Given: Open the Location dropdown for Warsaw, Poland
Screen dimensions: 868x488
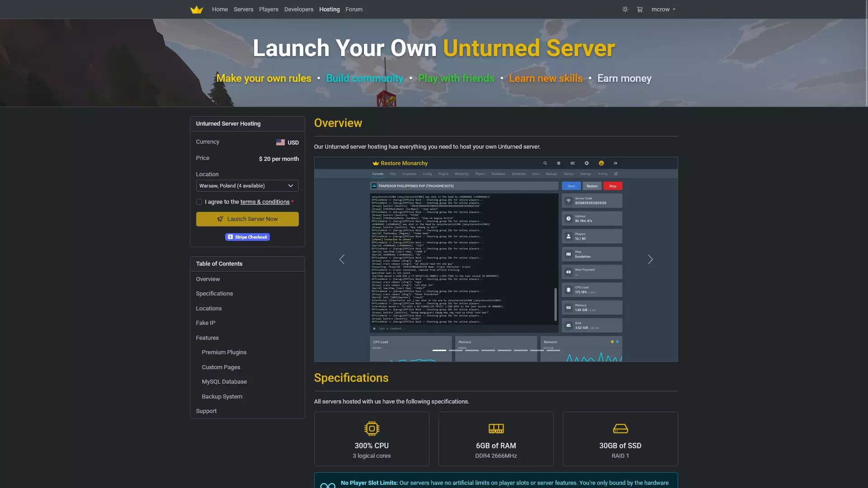Looking at the screenshot, I should click(247, 186).
